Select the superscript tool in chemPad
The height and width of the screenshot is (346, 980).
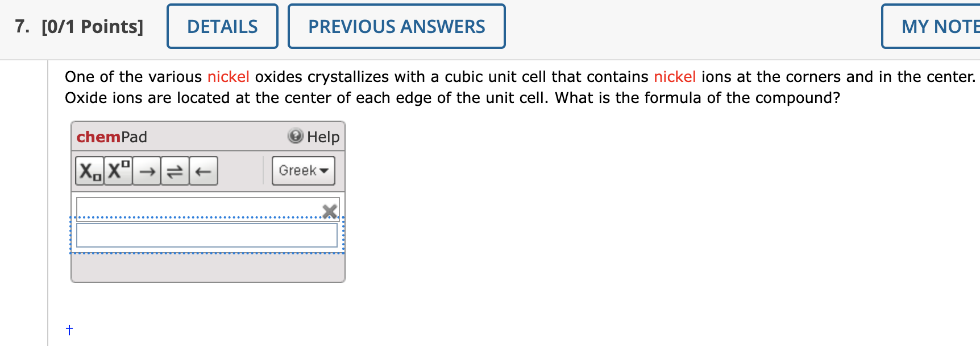(117, 170)
